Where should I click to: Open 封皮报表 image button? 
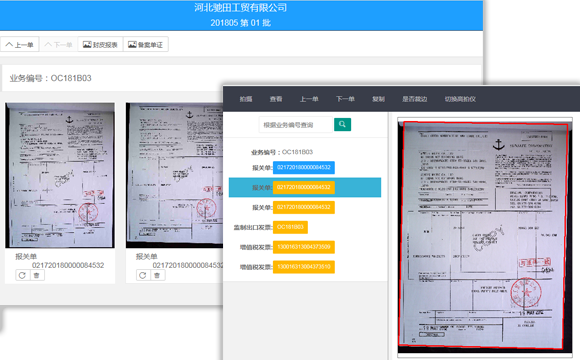point(100,44)
